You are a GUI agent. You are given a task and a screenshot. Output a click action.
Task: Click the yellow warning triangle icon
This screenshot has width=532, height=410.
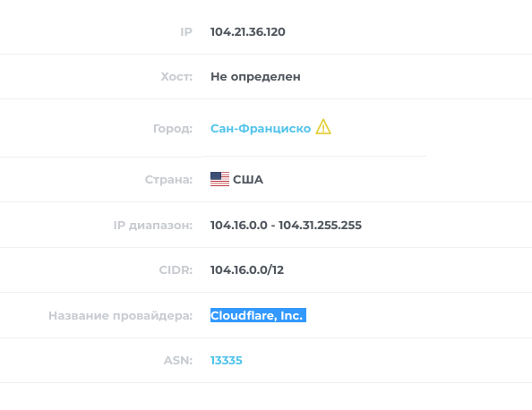pyautogui.click(x=323, y=127)
